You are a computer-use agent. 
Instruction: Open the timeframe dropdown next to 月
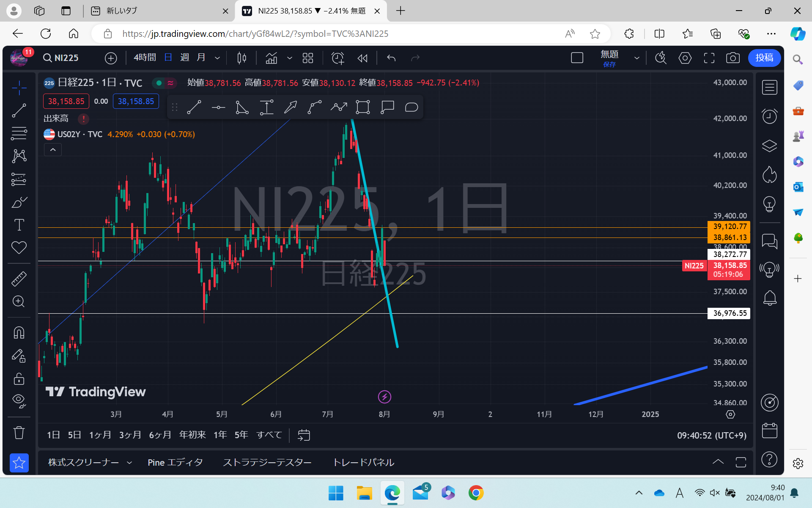217,58
